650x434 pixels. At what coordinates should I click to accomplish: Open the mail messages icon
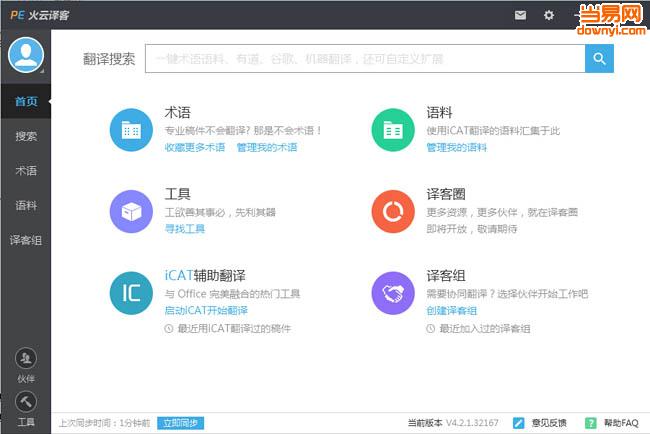pos(520,15)
